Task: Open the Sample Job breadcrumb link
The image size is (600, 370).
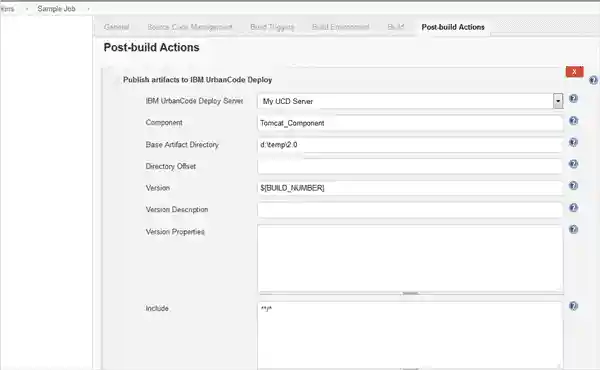Action: pos(56,9)
